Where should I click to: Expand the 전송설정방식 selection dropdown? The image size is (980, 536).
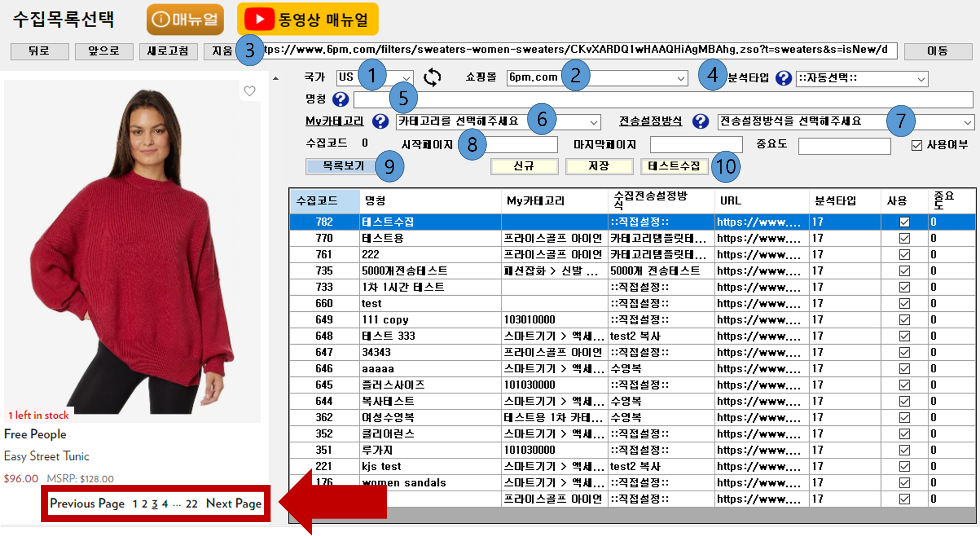tap(967, 123)
